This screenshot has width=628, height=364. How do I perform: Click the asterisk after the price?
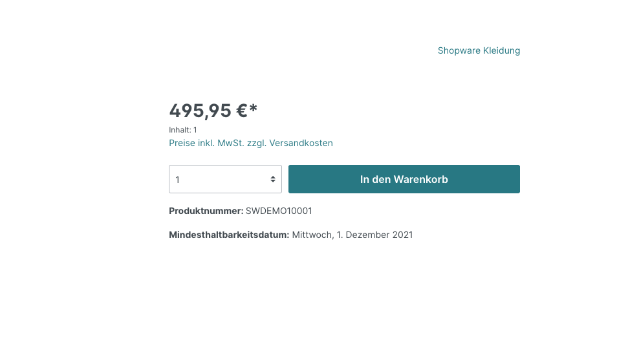254,108
